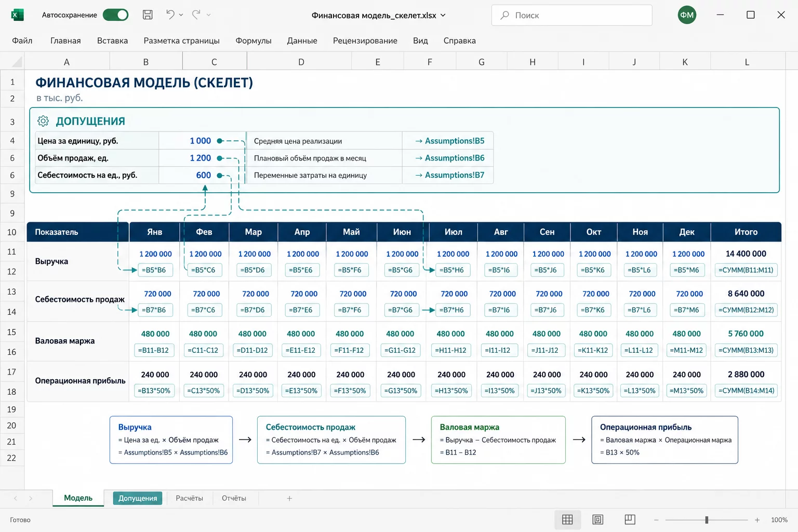Select total revenue 14 400 000
This screenshot has width=798, height=532.
[746, 254]
